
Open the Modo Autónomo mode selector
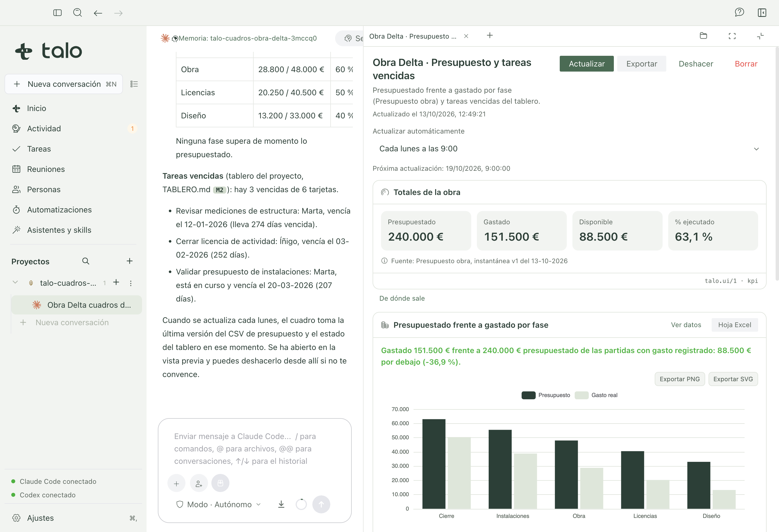point(218,504)
